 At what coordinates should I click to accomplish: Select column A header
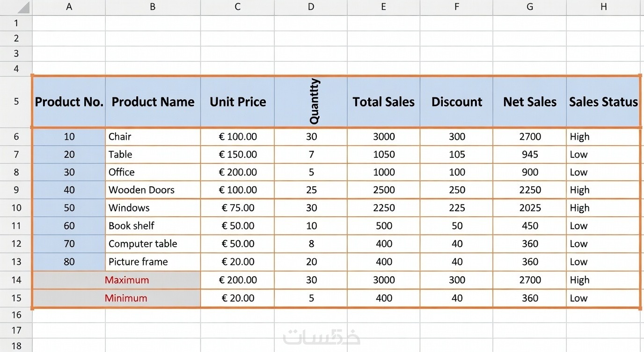(x=69, y=7)
